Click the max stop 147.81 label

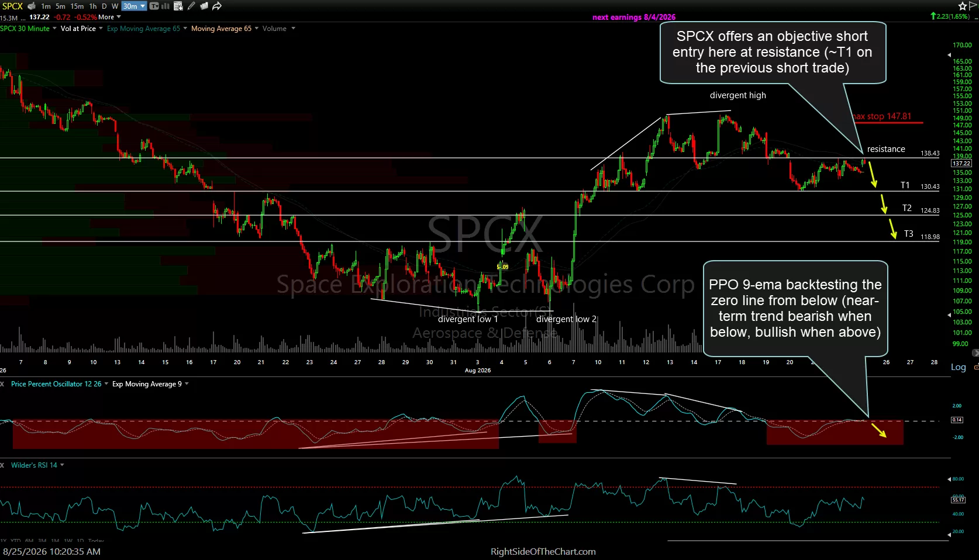click(882, 116)
